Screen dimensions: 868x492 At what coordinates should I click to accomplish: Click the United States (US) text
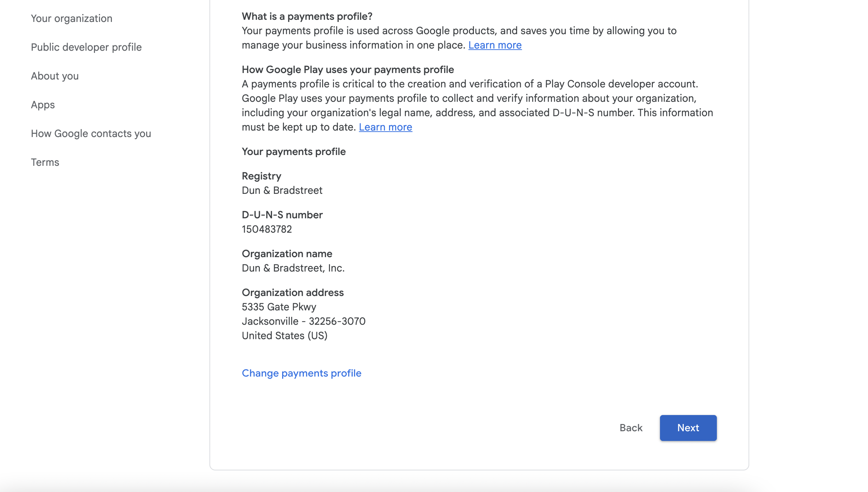284,336
